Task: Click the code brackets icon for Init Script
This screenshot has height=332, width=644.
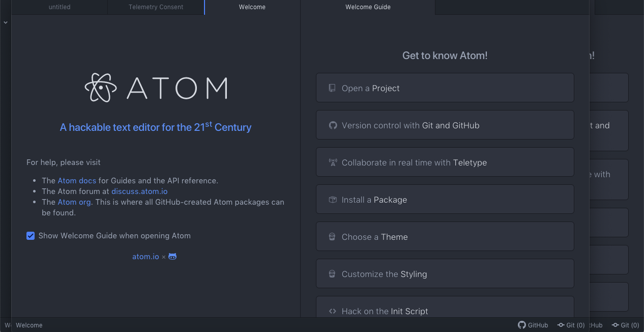Action: click(333, 311)
